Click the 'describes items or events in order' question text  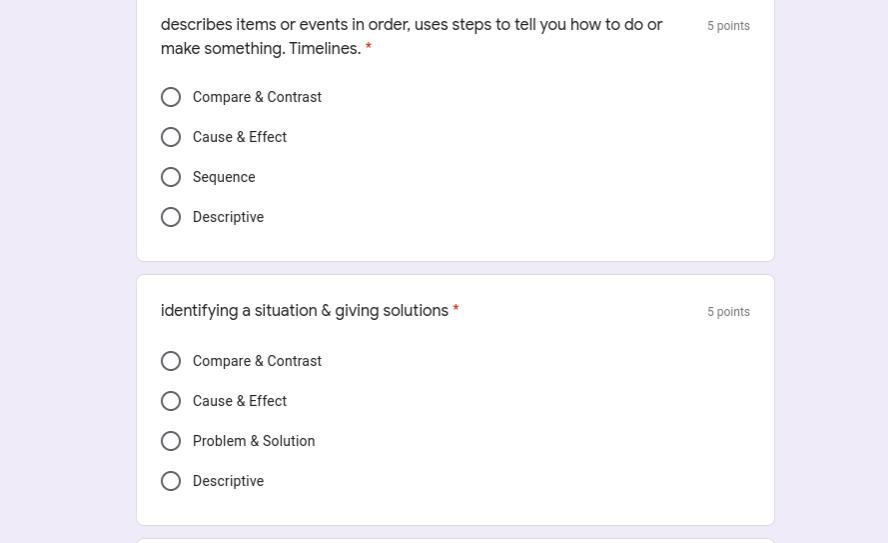(x=411, y=25)
